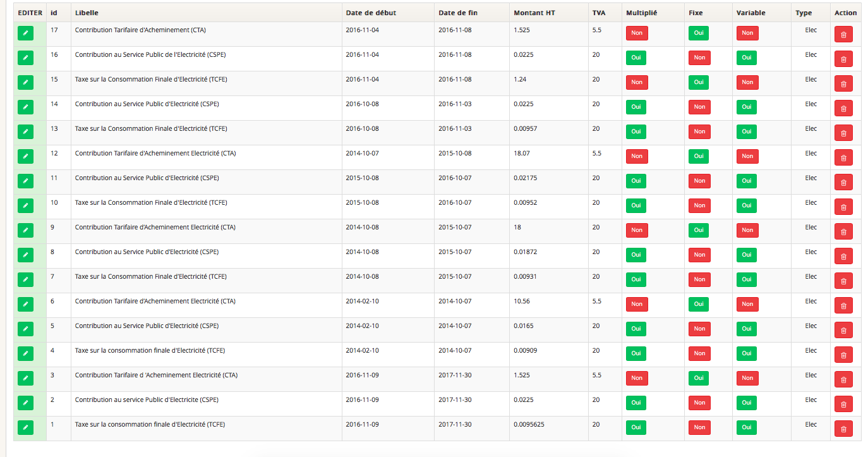Delete the id 16 CSPE row

843,59
